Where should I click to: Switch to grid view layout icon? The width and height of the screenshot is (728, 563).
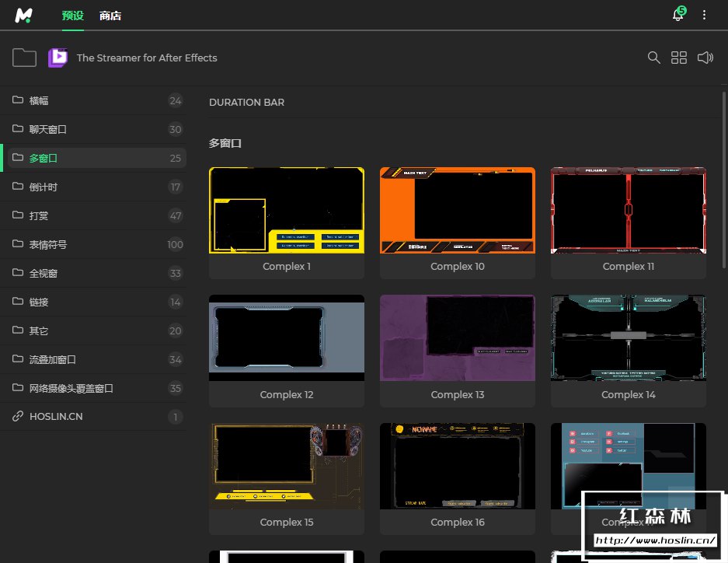tap(679, 58)
